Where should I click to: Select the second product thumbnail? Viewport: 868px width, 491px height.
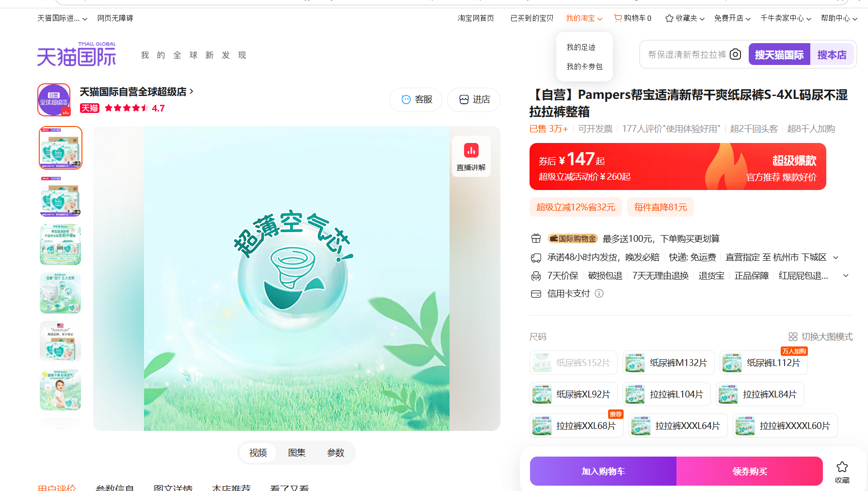61,196
